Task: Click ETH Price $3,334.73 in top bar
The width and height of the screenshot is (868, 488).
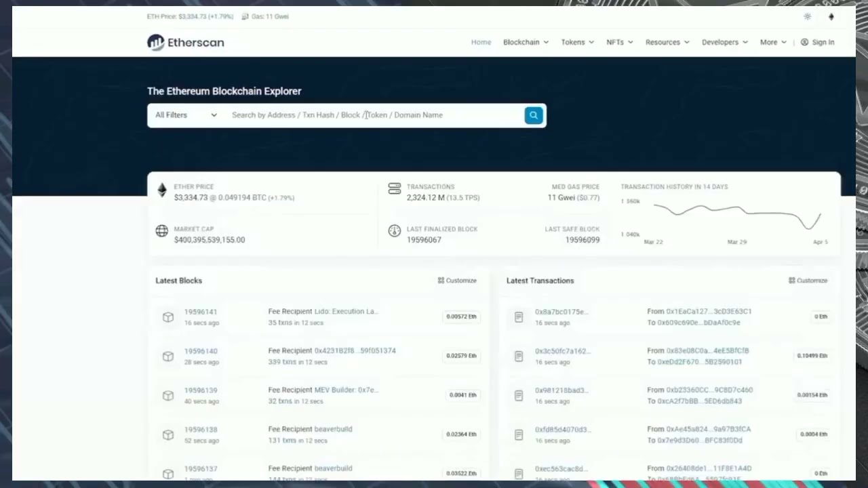Action: [x=191, y=16]
